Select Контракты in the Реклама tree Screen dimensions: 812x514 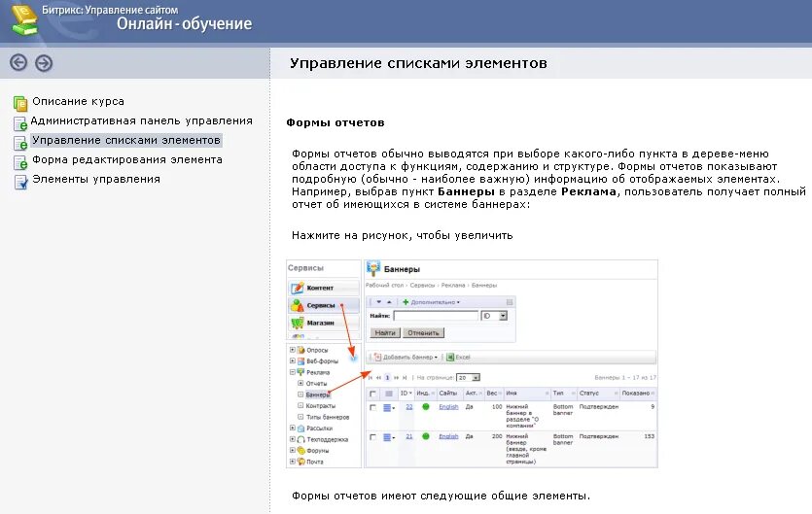(321, 406)
